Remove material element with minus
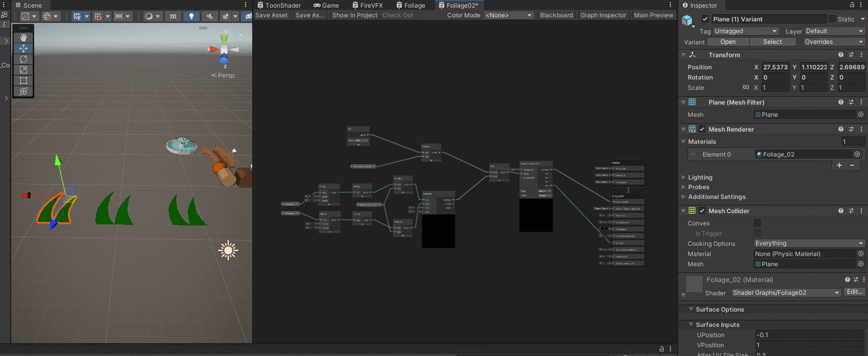868x356 pixels. pyautogui.click(x=852, y=165)
